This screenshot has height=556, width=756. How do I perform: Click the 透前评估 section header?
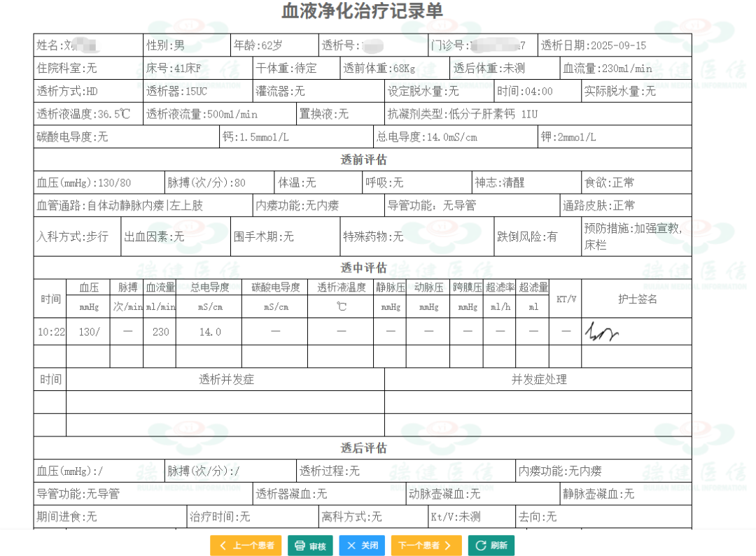[x=363, y=159]
